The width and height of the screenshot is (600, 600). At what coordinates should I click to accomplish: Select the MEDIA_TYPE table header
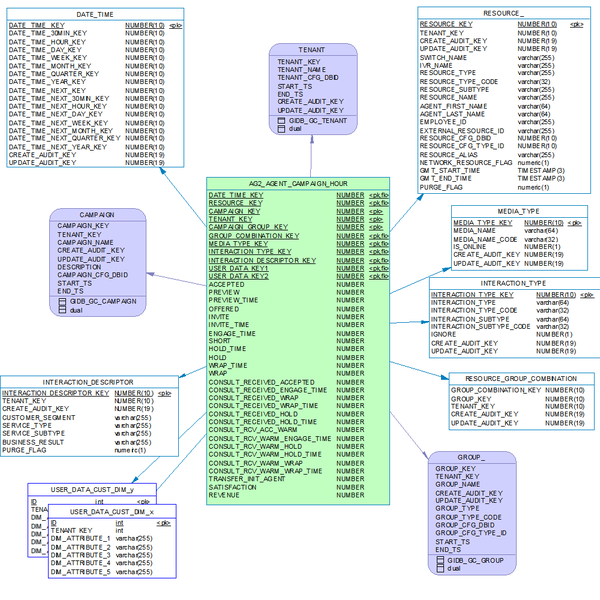(517, 212)
